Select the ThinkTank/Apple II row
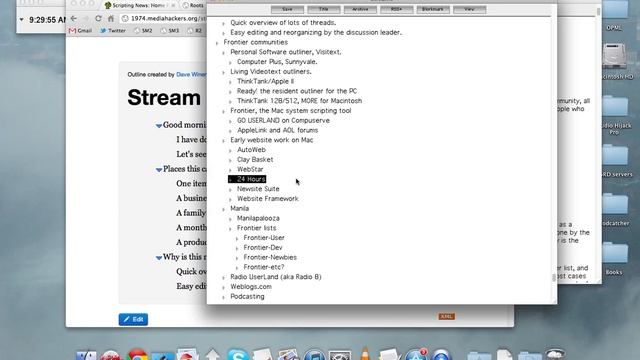The width and height of the screenshot is (640, 360). (x=265, y=81)
